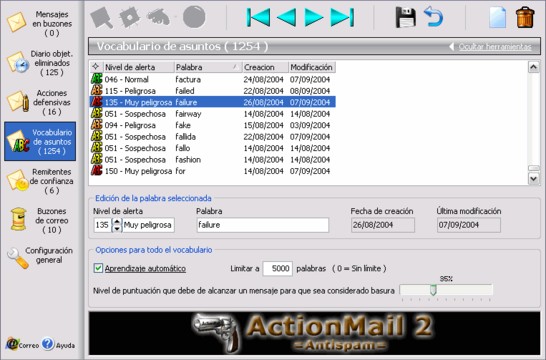Delete word with trash can icon
This screenshot has height=360, width=546.
(x=525, y=17)
